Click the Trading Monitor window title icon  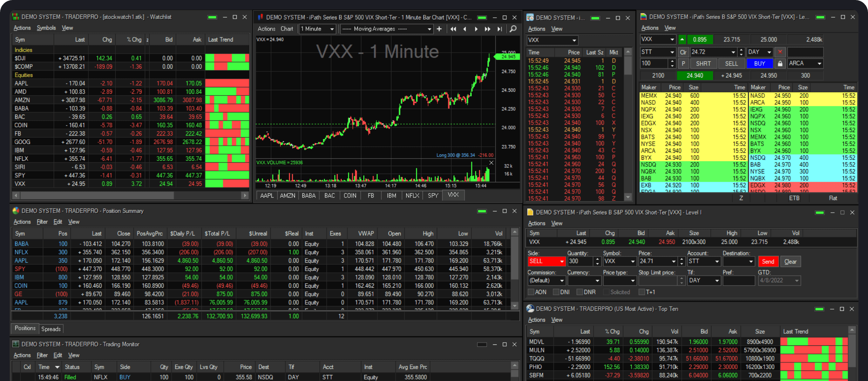16,344
